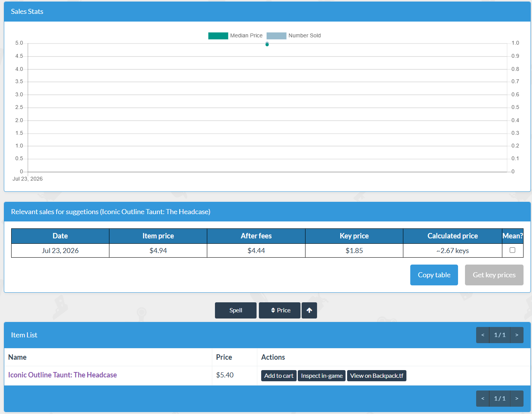Go to previous page in top pager

point(483,335)
